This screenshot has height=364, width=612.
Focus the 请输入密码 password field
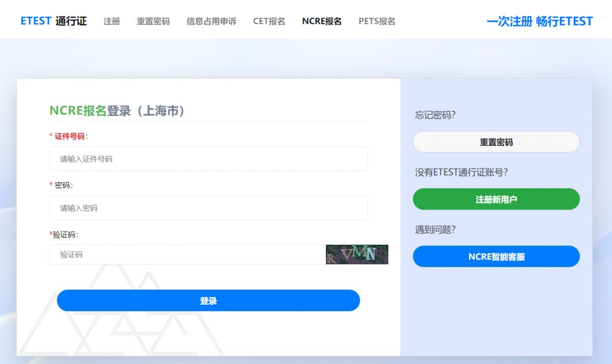(x=209, y=208)
